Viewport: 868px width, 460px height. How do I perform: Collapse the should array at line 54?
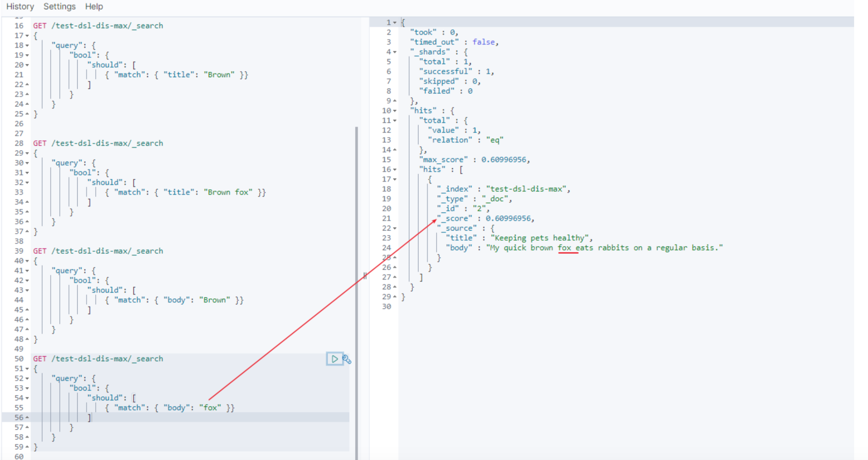(27, 398)
